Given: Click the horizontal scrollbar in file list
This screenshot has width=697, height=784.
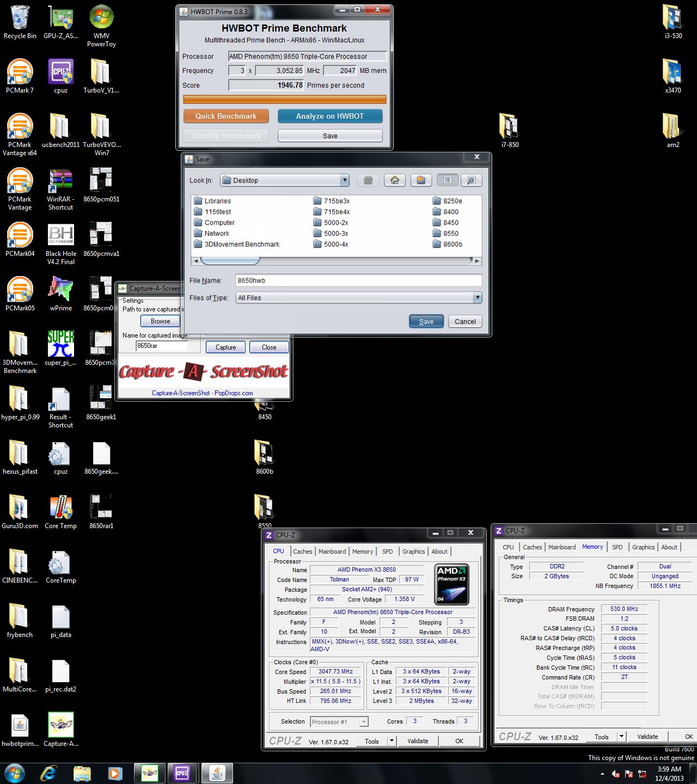Looking at the screenshot, I should (x=337, y=261).
